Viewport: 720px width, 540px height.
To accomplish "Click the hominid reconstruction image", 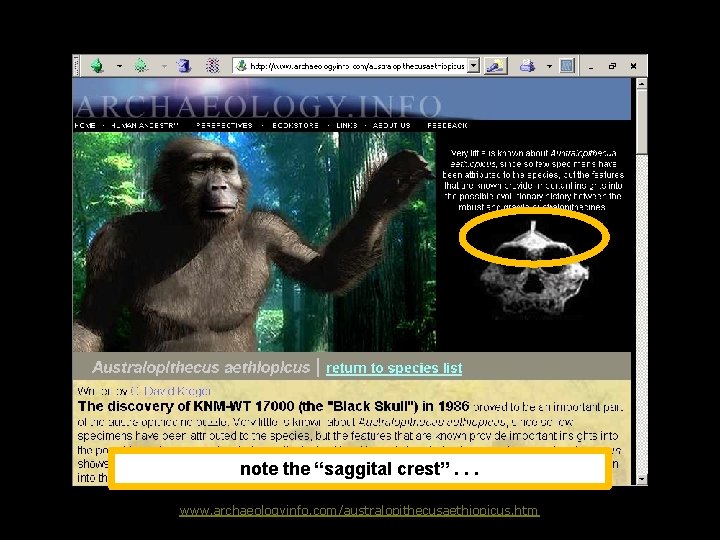I will coord(254,242).
